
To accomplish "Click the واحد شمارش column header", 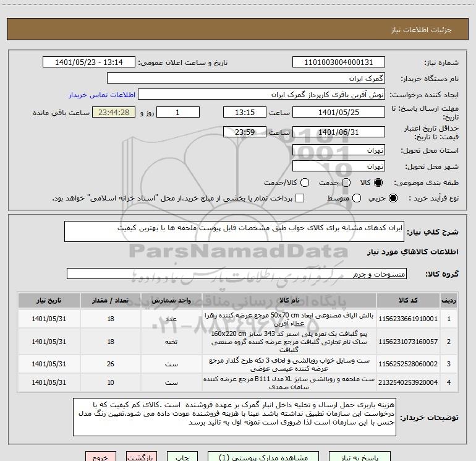I will click(x=171, y=300).
